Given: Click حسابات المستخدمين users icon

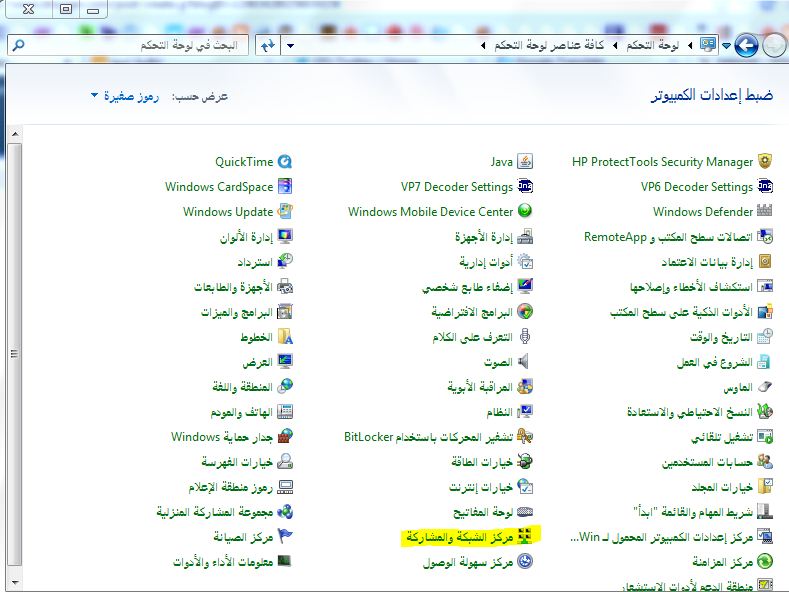Looking at the screenshot, I should [765, 462].
